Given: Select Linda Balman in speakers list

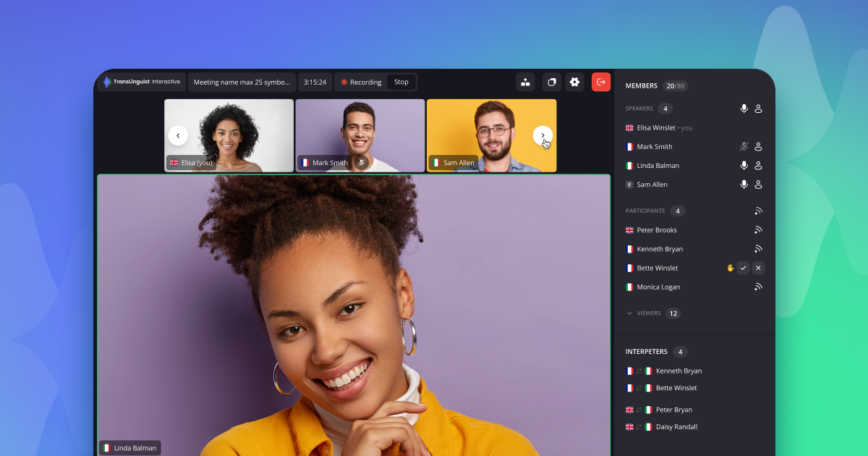Looking at the screenshot, I should 658,165.
